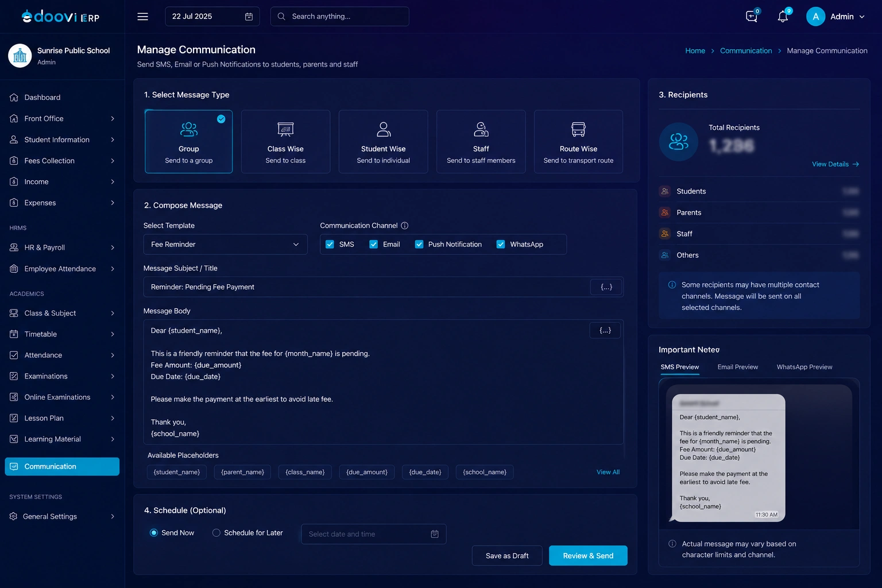Open calendar icon in schedule date field
Screen dimensions: 882x588
point(435,534)
